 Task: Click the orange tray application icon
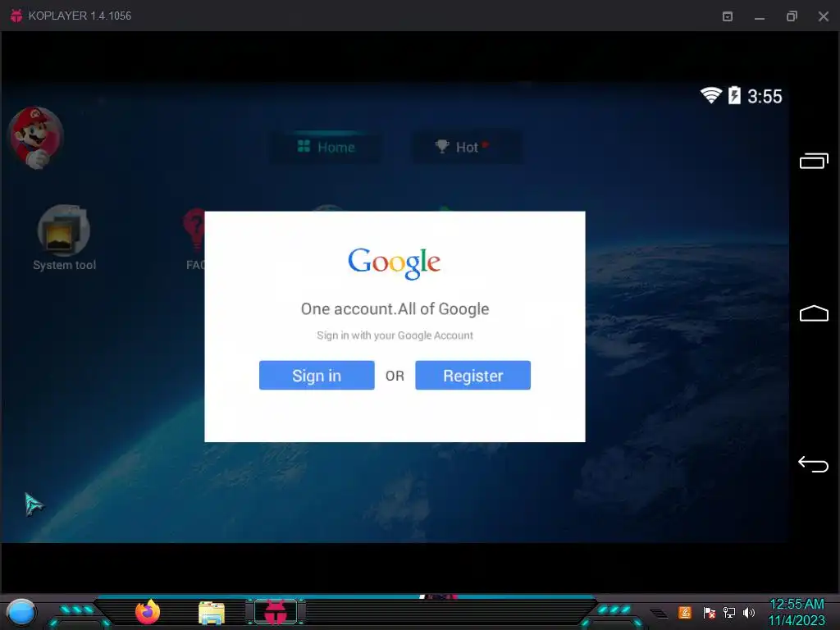685,612
